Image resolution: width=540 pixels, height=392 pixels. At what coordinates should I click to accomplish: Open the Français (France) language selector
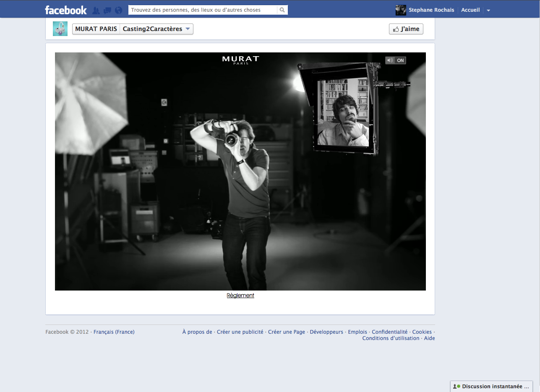[114, 332]
